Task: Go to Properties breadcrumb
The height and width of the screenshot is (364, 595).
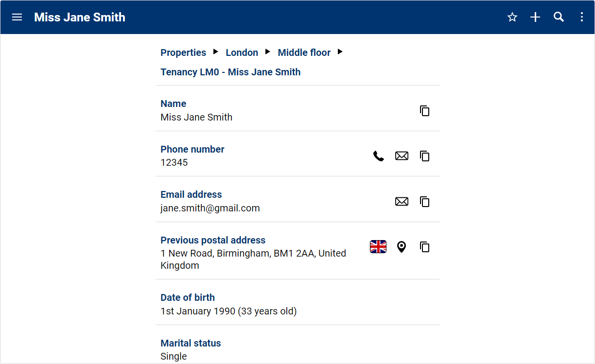Action: coord(183,52)
